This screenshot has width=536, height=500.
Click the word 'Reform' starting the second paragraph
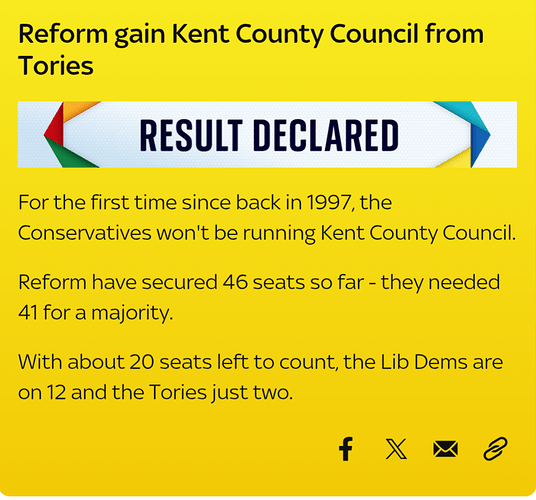coord(52,282)
